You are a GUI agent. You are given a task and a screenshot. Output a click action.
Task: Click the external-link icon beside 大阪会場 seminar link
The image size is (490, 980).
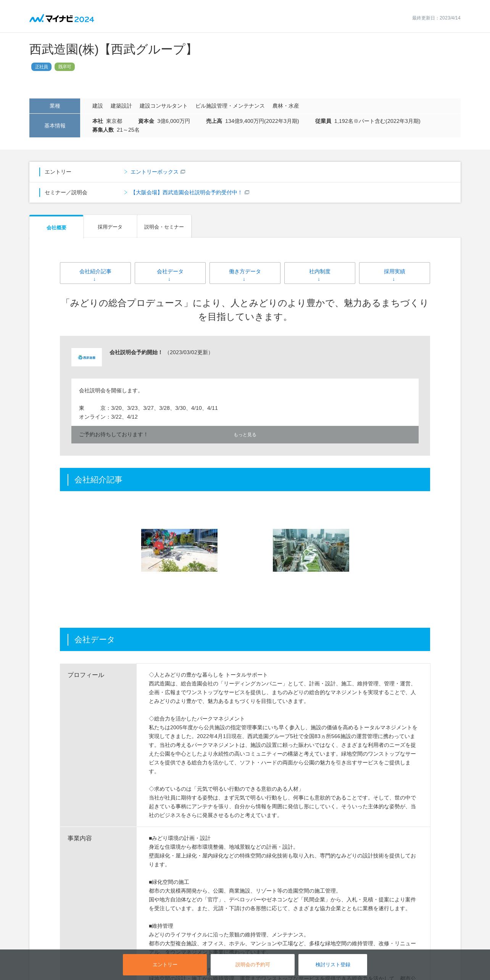pos(247,193)
